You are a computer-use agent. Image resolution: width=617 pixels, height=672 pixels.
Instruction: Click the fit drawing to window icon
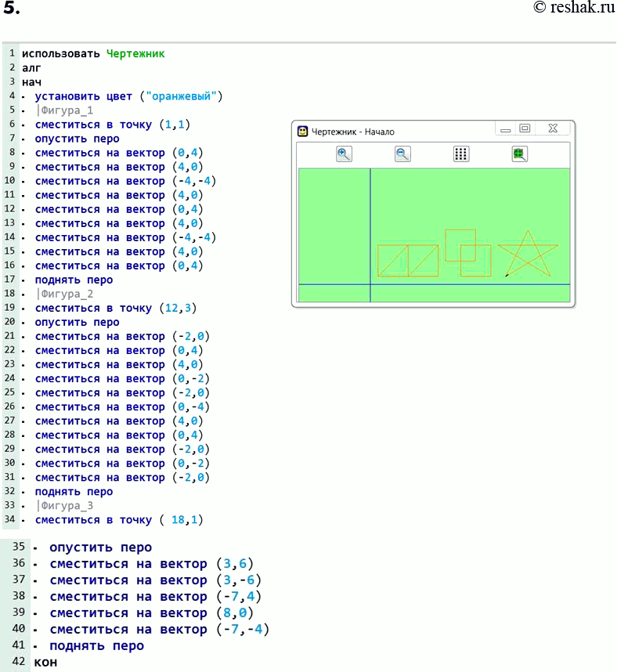click(519, 154)
